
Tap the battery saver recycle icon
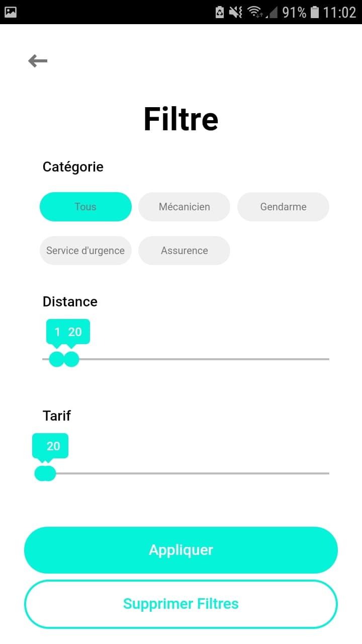[x=220, y=12]
